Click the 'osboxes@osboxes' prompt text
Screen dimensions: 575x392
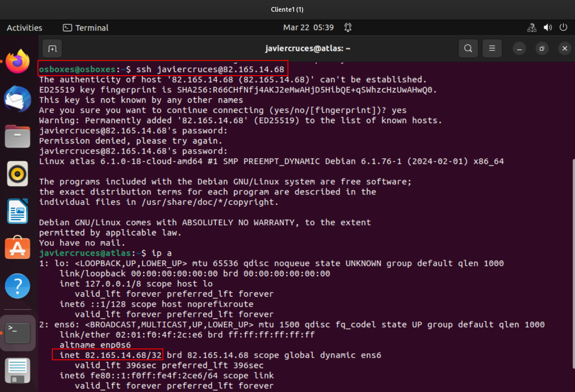[77, 69]
